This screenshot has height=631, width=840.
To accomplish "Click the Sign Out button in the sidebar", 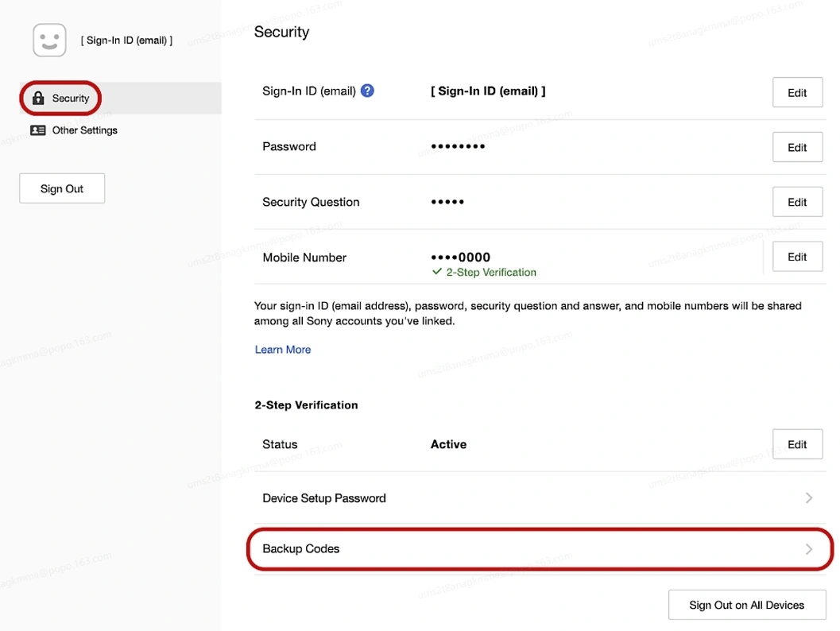I will pos(62,188).
